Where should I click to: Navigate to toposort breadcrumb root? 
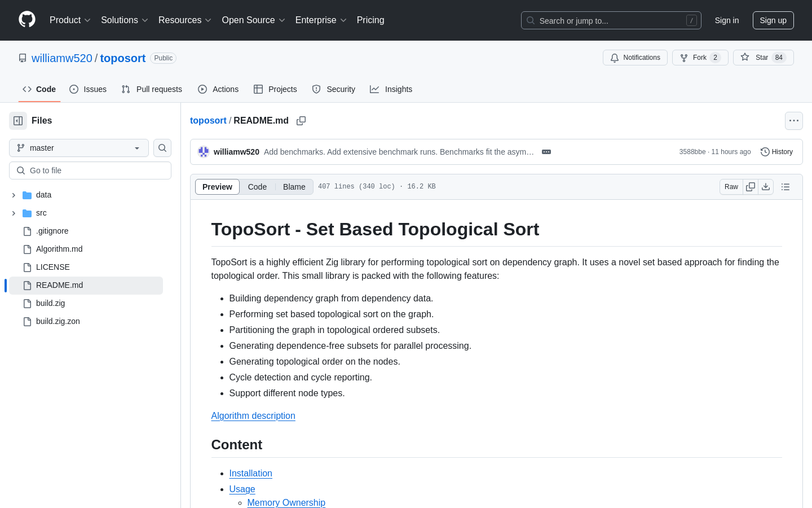tap(208, 121)
